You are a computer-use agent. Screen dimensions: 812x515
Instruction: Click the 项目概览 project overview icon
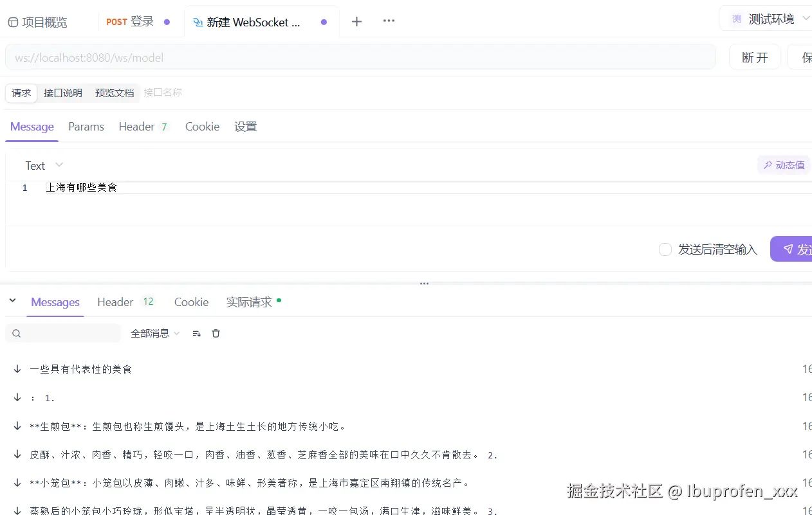tap(13, 21)
